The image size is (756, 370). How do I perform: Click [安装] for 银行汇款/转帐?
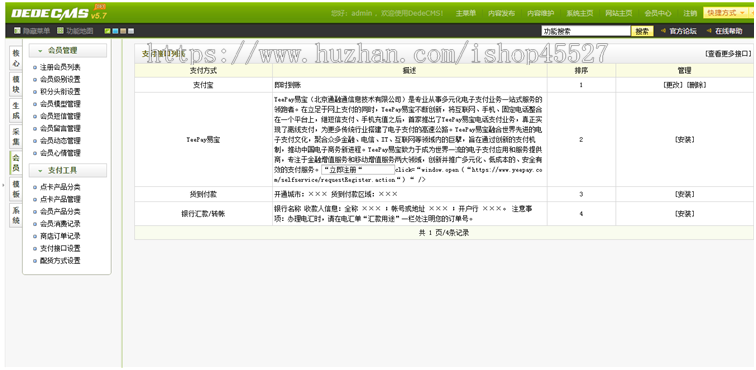pos(685,214)
